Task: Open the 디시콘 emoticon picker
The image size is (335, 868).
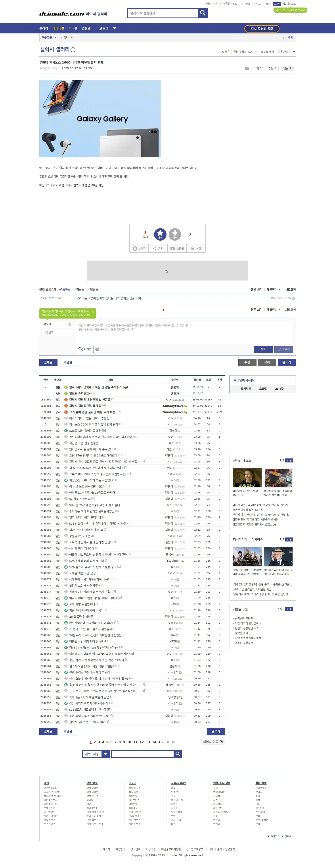Action: [x=84, y=349]
